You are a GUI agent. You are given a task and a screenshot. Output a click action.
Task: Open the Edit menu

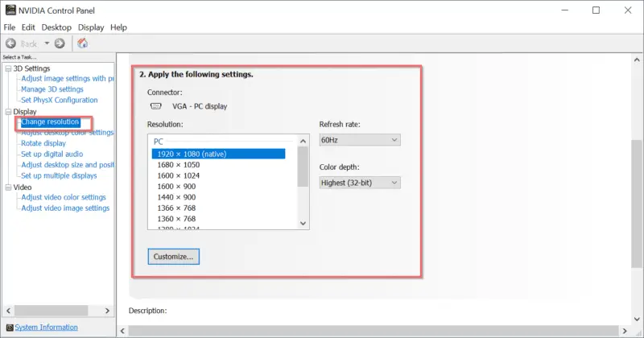[x=28, y=27]
